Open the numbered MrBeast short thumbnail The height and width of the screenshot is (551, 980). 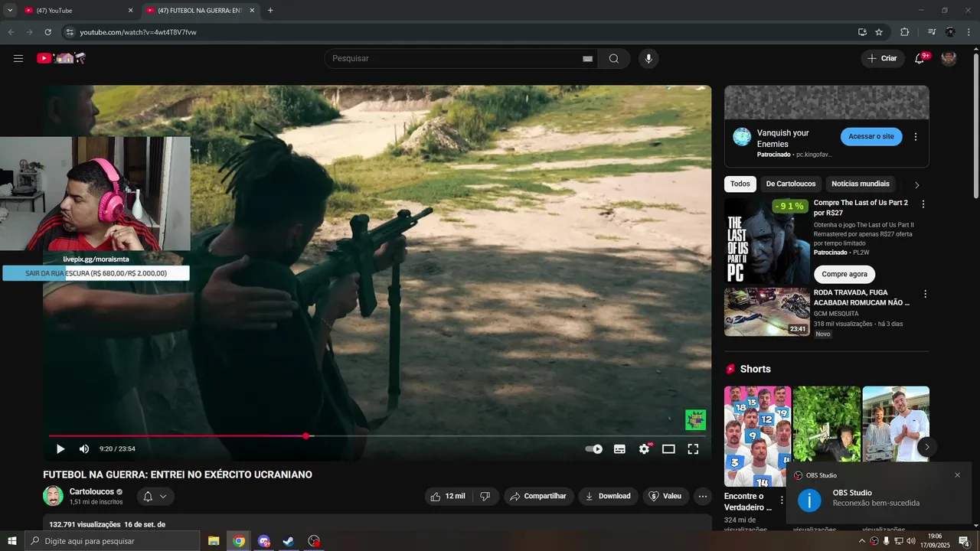click(x=758, y=436)
